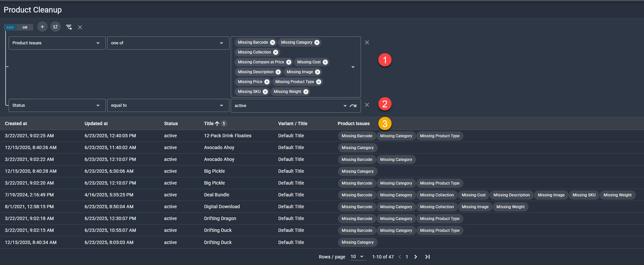Click the plus icon to add a filter rule

[x=42, y=27]
